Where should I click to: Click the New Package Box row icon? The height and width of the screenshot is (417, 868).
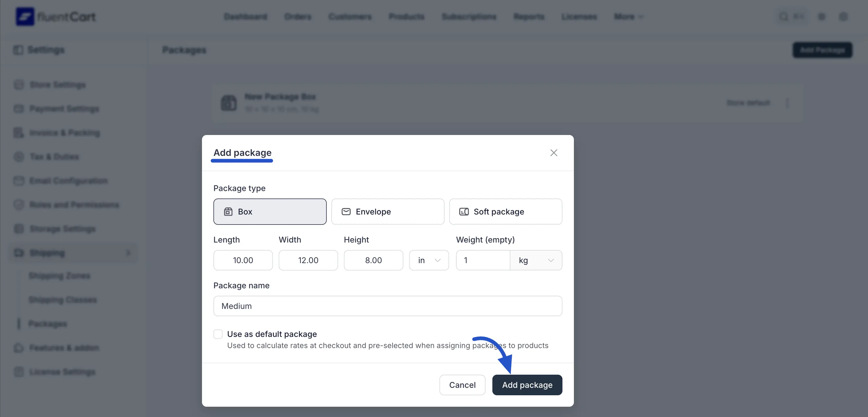click(x=229, y=103)
